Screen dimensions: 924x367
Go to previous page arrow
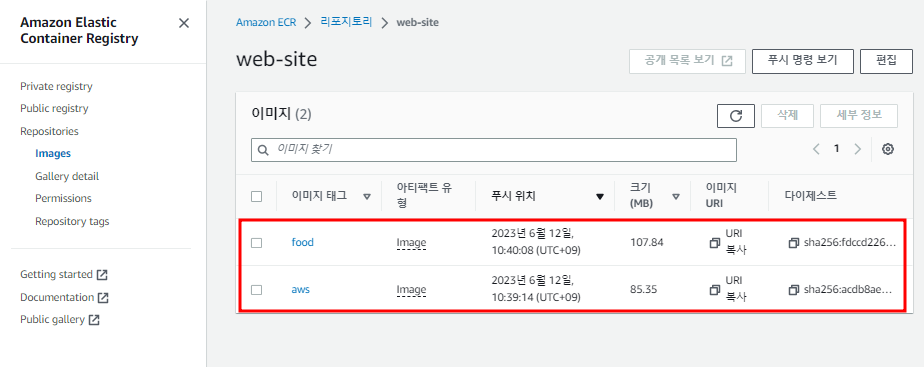pos(816,149)
